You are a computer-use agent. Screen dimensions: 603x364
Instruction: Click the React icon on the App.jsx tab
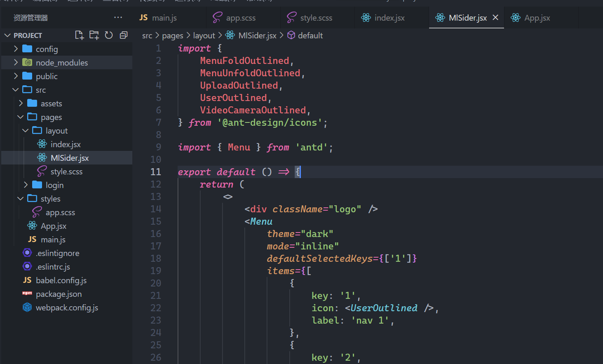click(516, 17)
